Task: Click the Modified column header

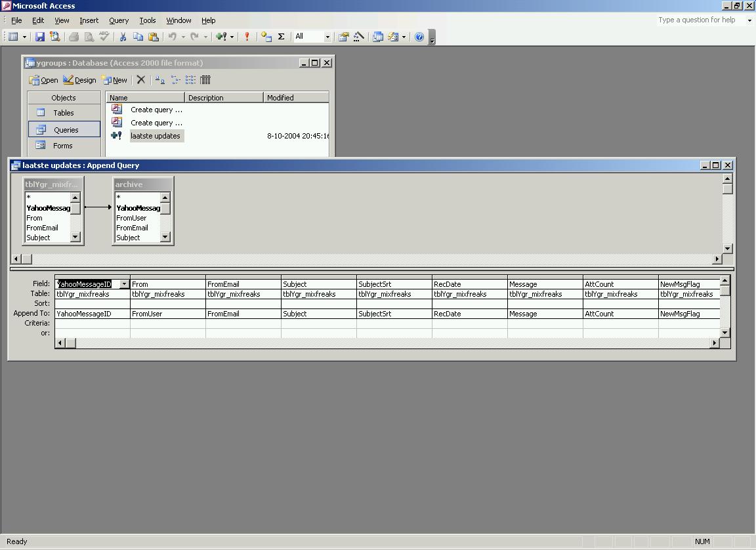Action: click(x=296, y=97)
